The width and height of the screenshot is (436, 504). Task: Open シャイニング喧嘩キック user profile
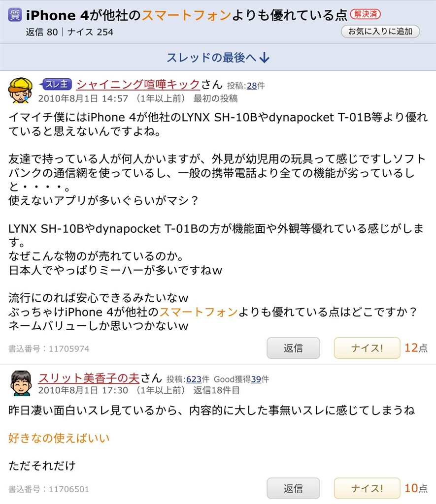[x=138, y=85]
